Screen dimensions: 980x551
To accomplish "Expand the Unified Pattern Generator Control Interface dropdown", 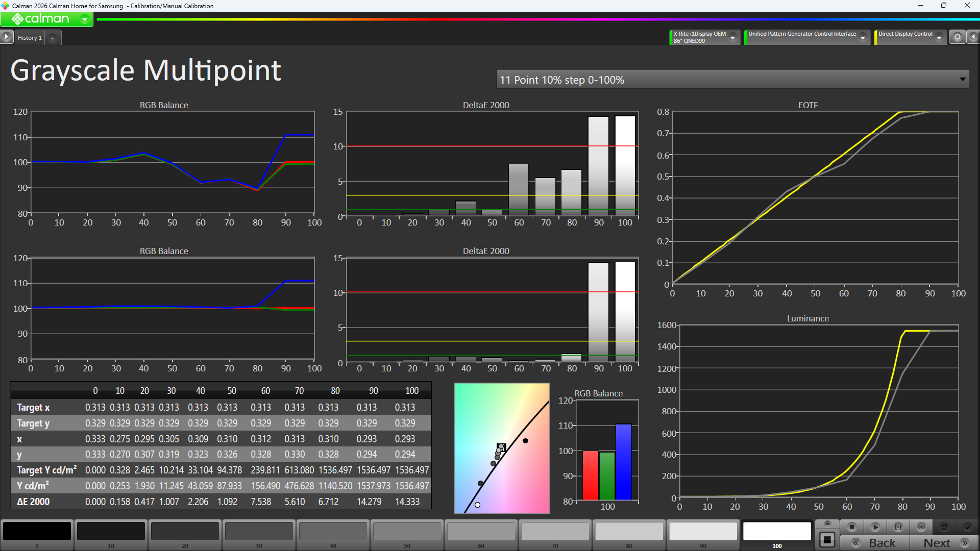I will click(x=863, y=38).
